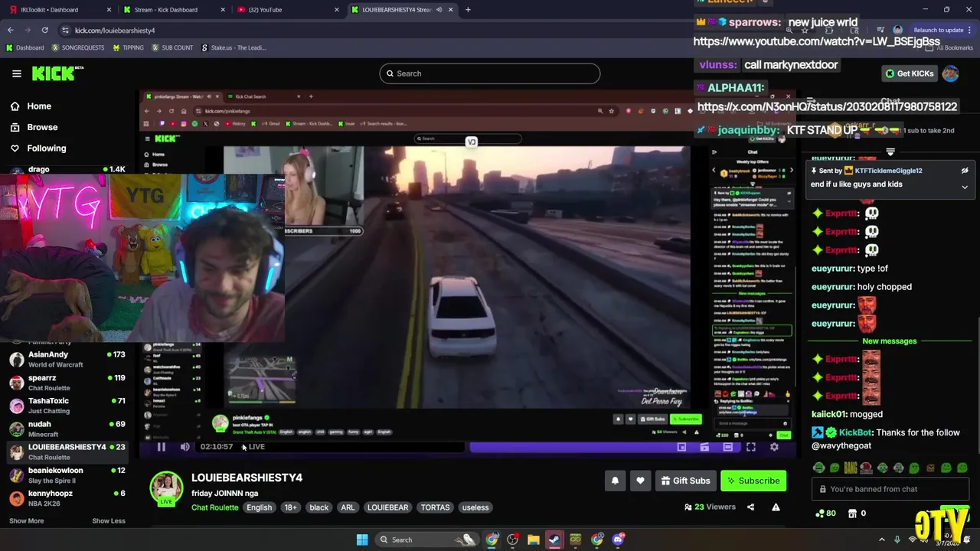Open the TIPPING bookmark
The image size is (980, 551).
(128, 47)
